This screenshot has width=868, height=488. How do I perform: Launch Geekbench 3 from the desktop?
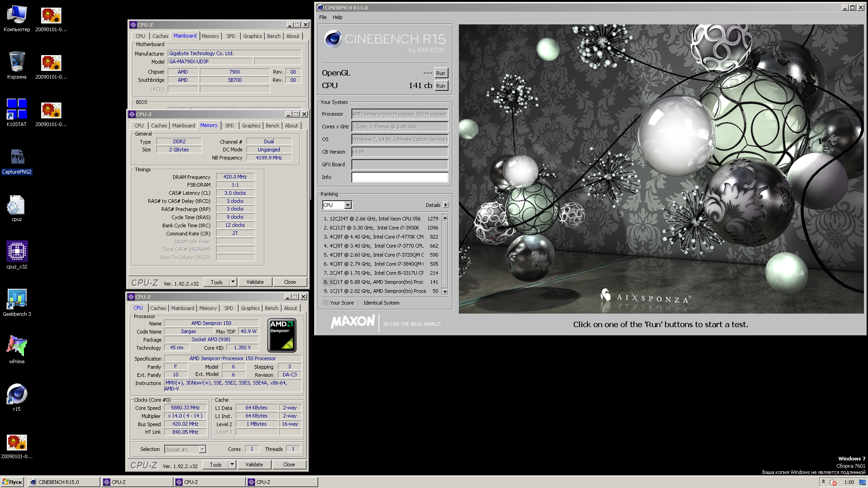[x=17, y=303]
